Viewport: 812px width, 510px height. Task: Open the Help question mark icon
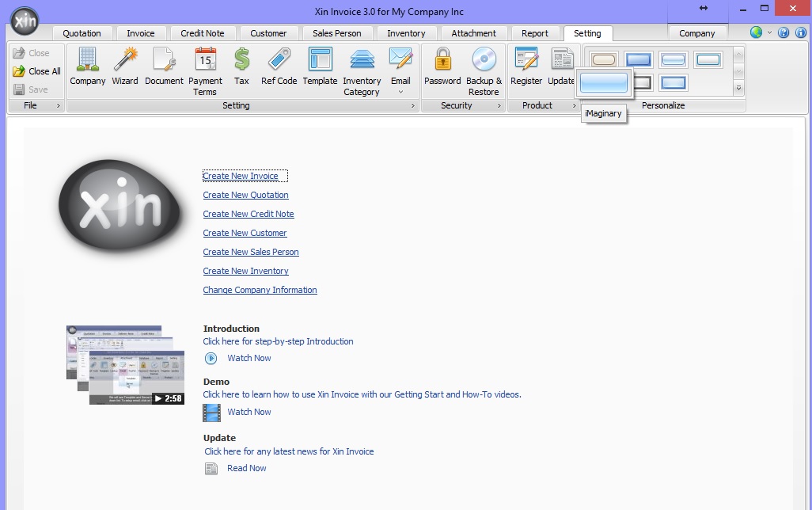click(x=784, y=32)
